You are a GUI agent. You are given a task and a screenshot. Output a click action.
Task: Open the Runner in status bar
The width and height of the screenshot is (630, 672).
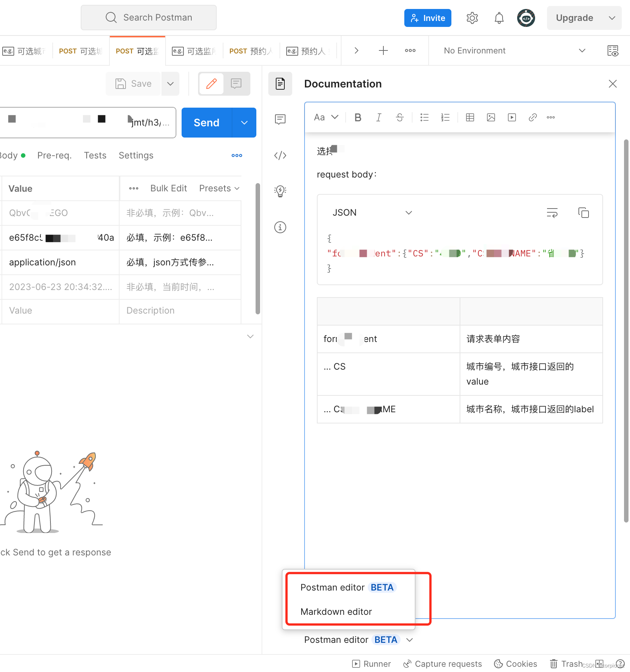click(x=371, y=664)
